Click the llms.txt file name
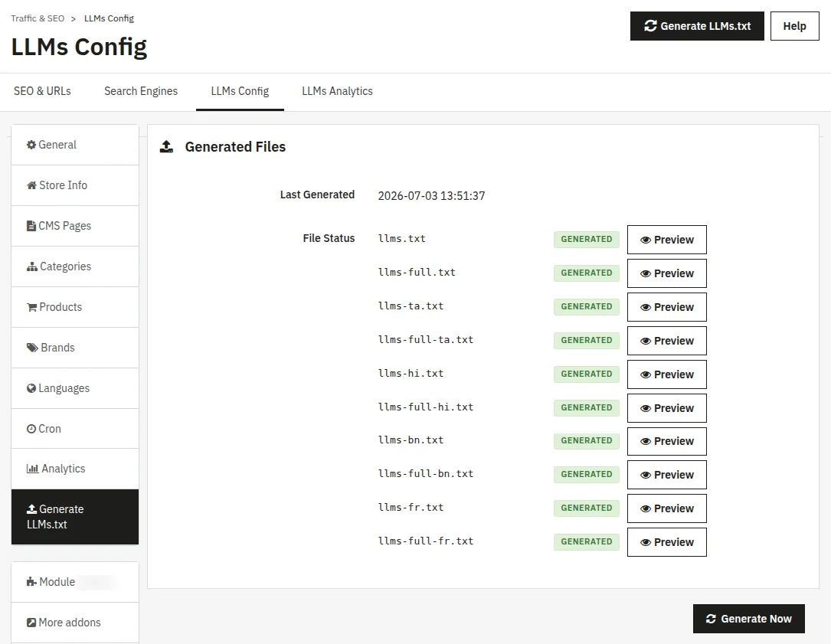Image resolution: width=831 pixels, height=644 pixels. click(x=402, y=238)
